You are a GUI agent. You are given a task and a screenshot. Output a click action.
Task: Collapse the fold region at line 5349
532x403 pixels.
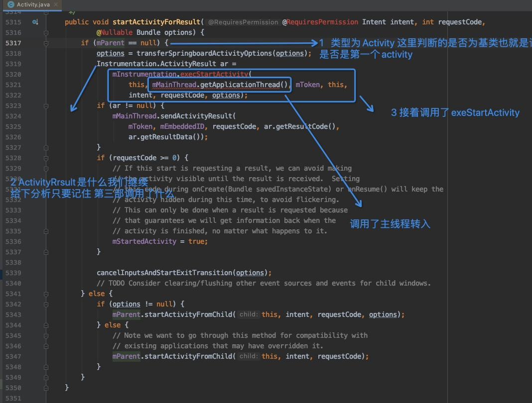[x=46, y=377]
